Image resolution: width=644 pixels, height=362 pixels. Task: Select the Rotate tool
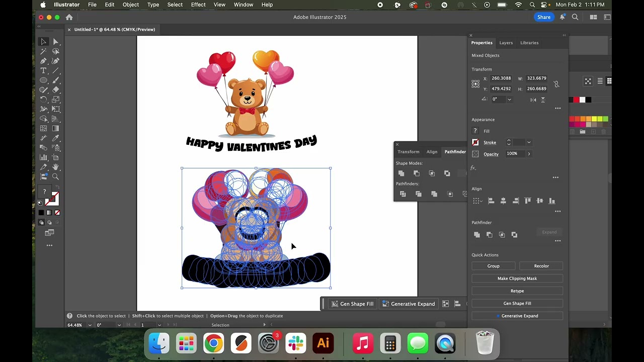click(44, 100)
